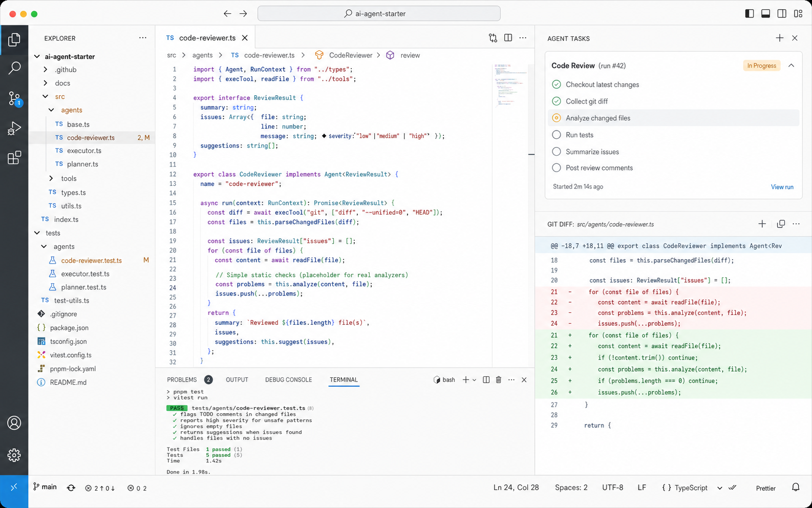
Task: Open the Manage settings gear
Action: pyautogui.click(x=14, y=455)
